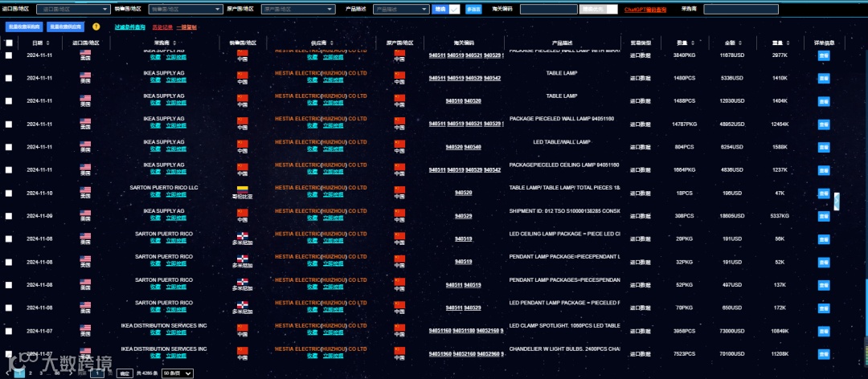
Task: Click 确定 button in pagination
Action: pos(125,373)
